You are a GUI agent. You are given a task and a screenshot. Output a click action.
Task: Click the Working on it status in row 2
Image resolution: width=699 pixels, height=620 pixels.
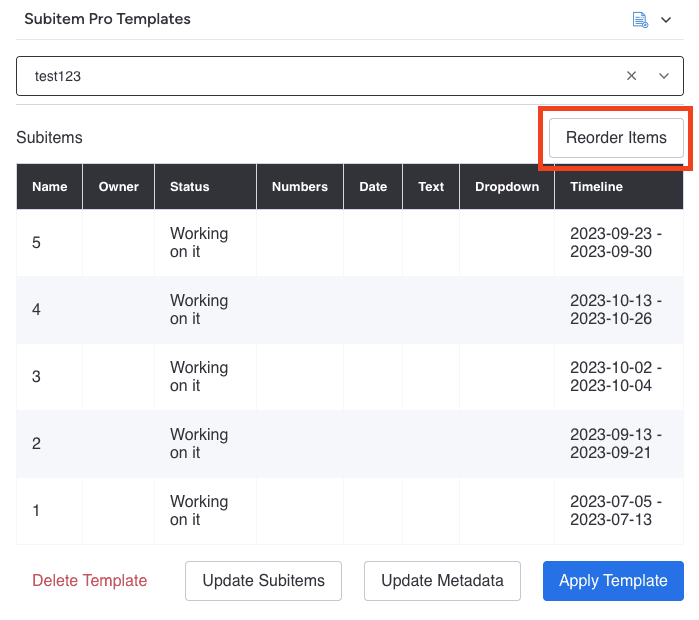[199, 443]
